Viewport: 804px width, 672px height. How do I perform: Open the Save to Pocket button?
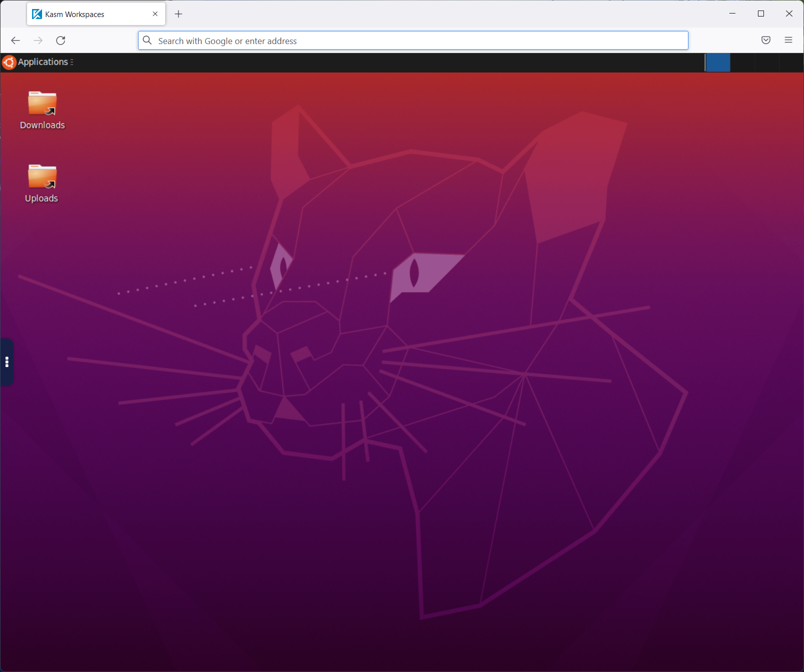click(766, 40)
